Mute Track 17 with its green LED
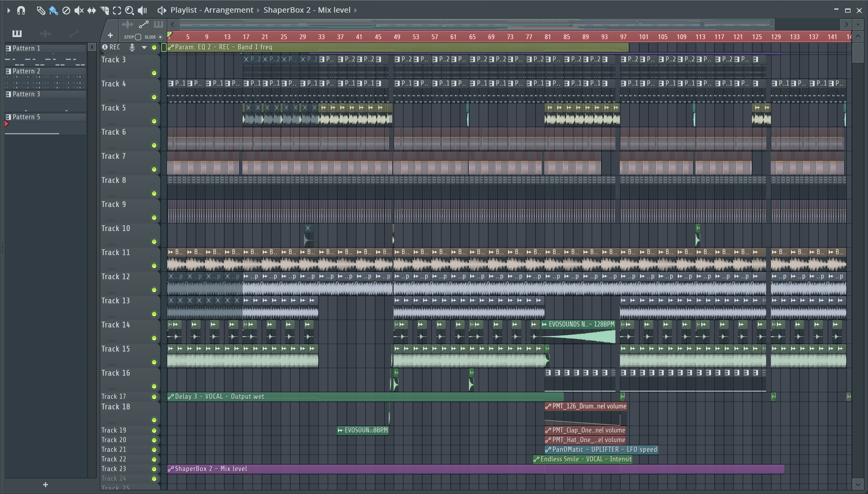The width and height of the screenshot is (868, 494). pos(154,397)
